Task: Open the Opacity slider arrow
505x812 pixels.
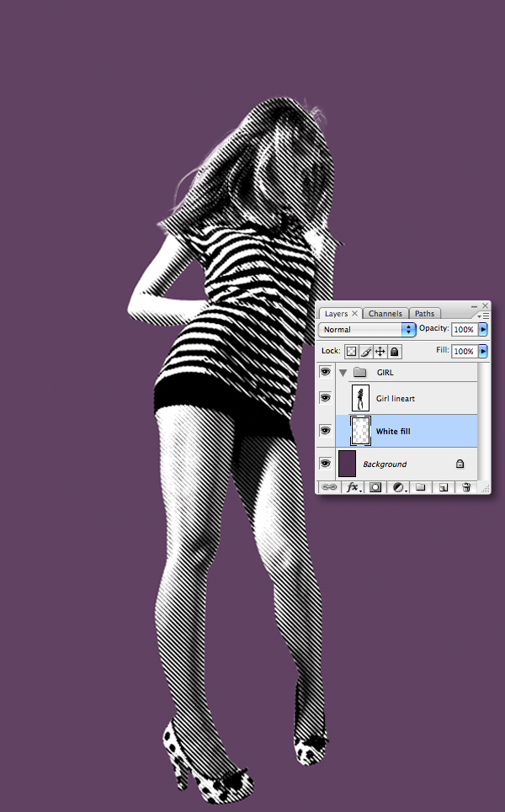Action: pos(483,329)
